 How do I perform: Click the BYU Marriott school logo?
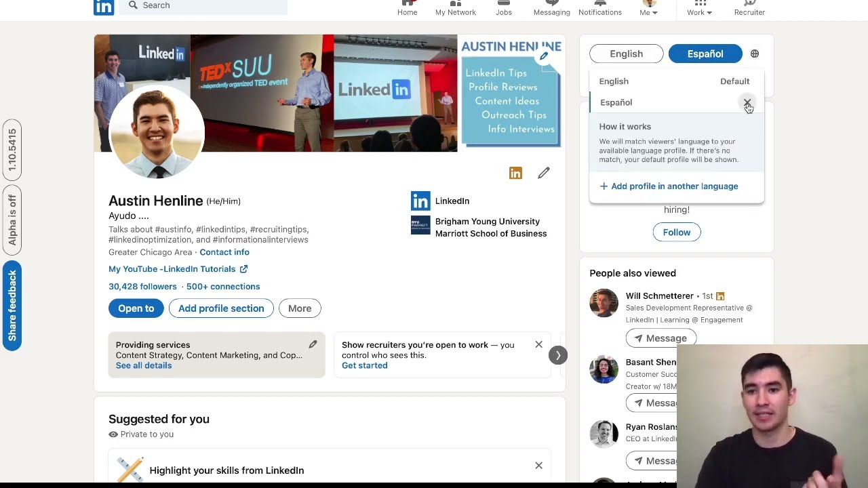[x=420, y=225]
